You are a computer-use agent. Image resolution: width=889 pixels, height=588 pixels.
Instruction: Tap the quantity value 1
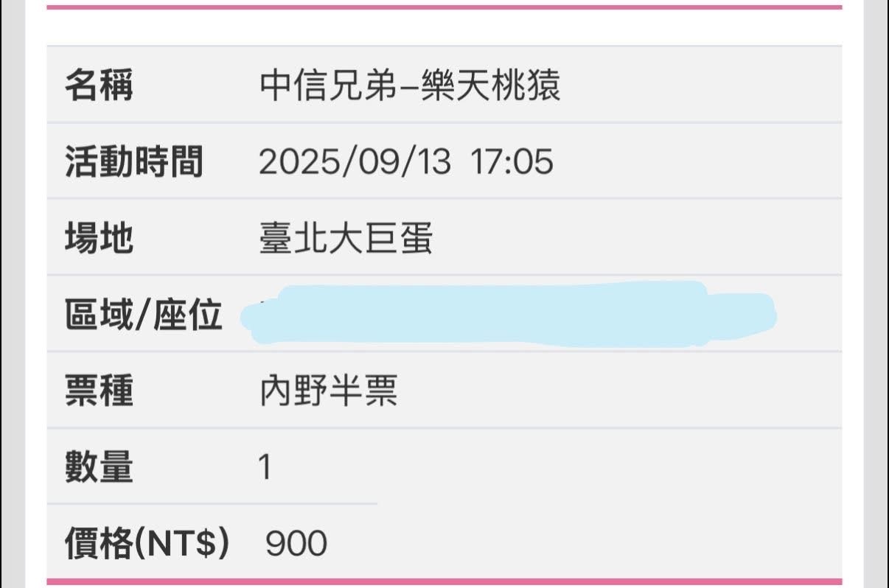coord(265,467)
